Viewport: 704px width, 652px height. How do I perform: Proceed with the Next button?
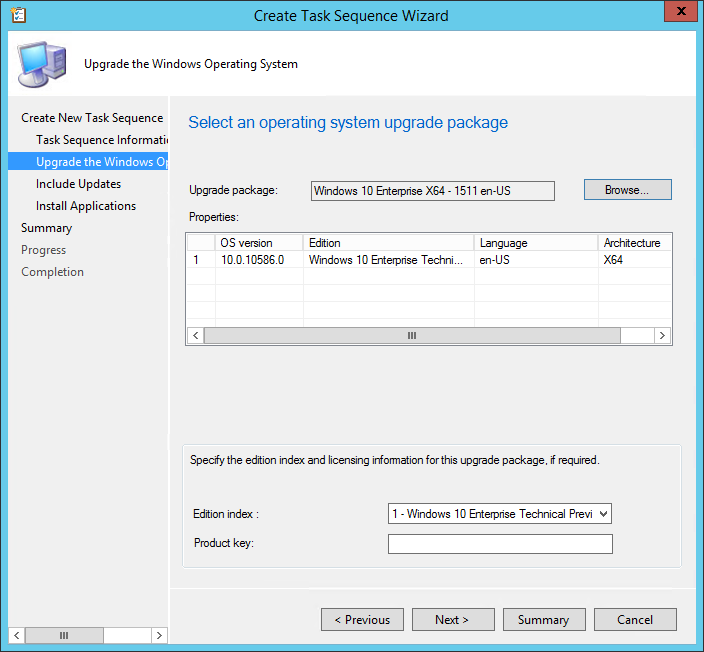453,620
